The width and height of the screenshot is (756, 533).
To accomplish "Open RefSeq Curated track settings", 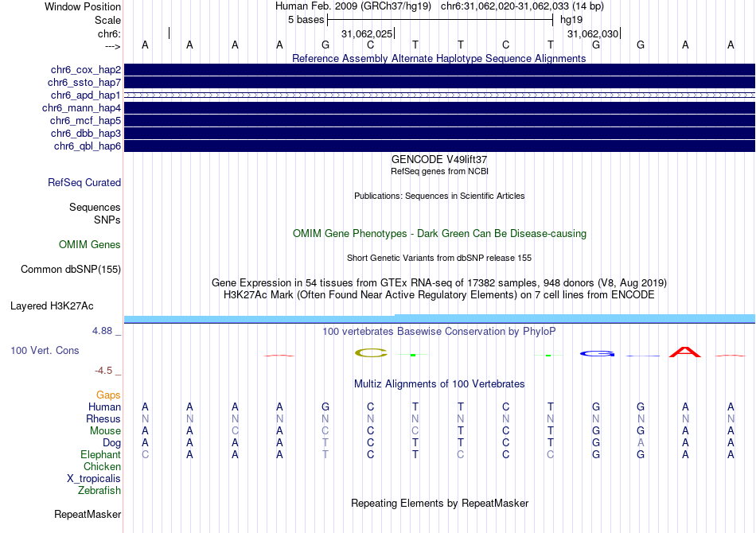I will (84, 183).
